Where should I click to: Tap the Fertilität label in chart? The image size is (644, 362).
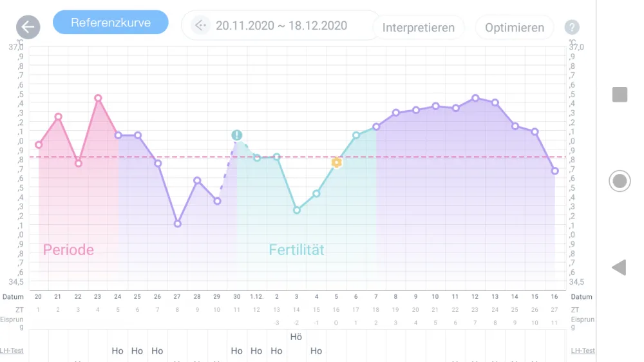296,250
